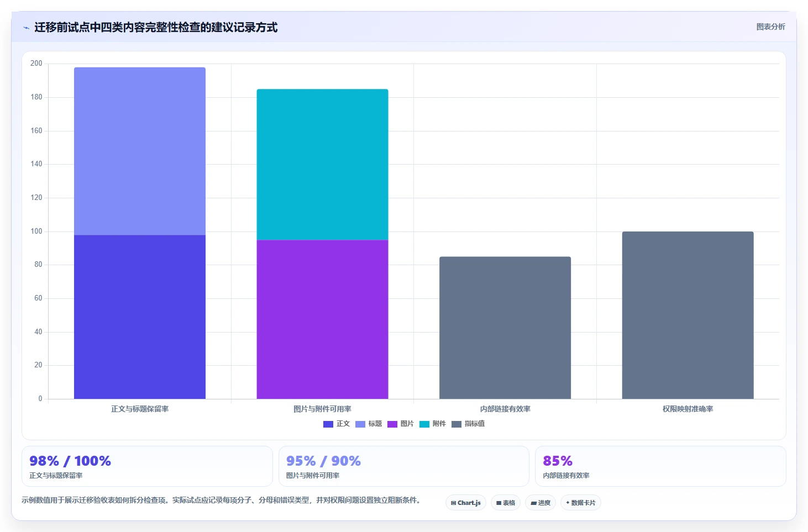808x532 pixels.
Task: Open the 85% stat card
Action: [660, 466]
